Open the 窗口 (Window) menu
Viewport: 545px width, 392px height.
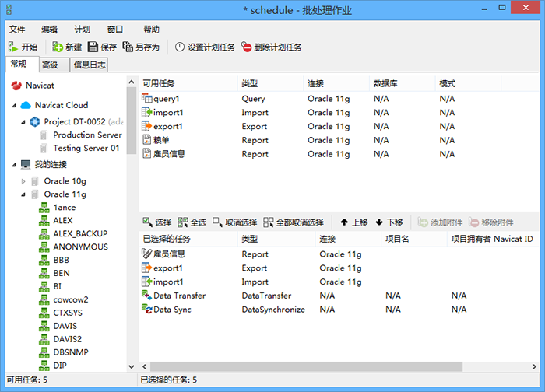pyautogui.click(x=115, y=30)
